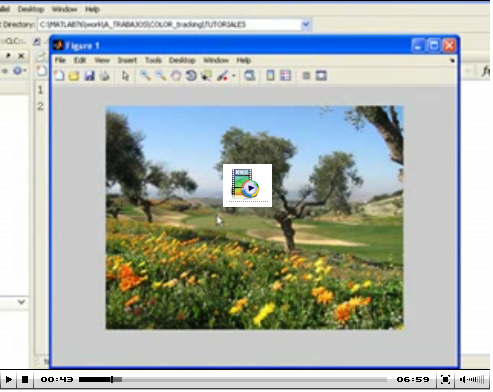The height and width of the screenshot is (392, 493).
Task: Expand the chevron dropdown in left panel
Action: click(x=21, y=302)
